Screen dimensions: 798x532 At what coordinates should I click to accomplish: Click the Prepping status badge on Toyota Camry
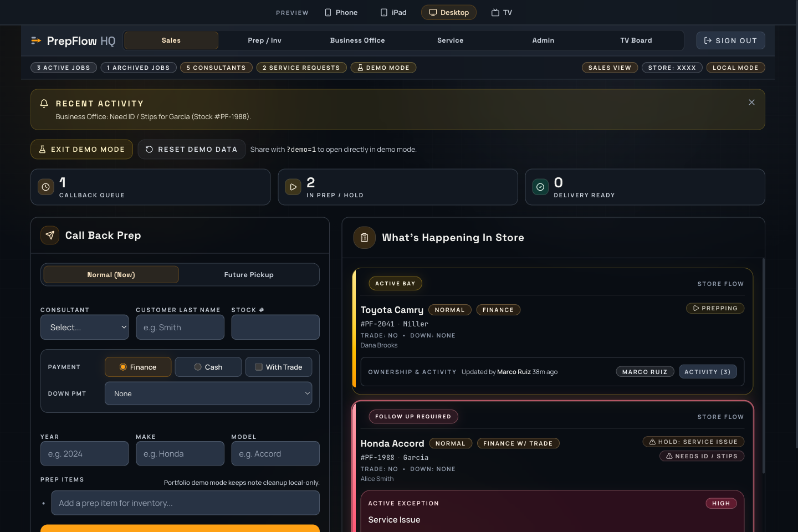pos(715,308)
